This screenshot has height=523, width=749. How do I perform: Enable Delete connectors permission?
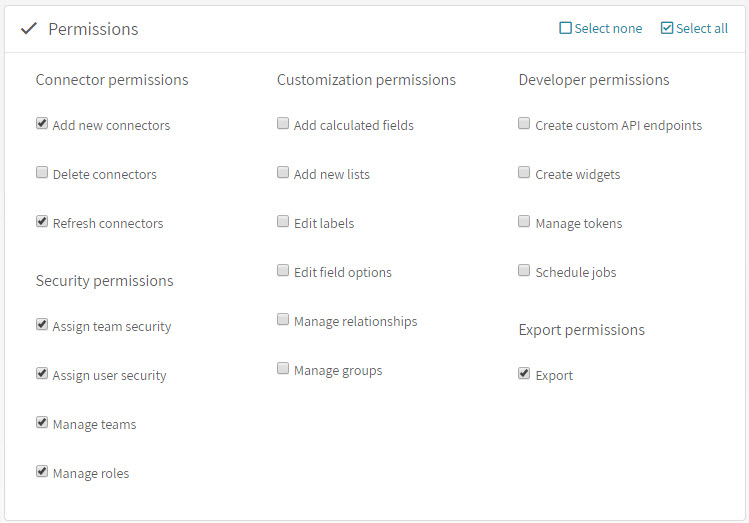[x=42, y=172]
